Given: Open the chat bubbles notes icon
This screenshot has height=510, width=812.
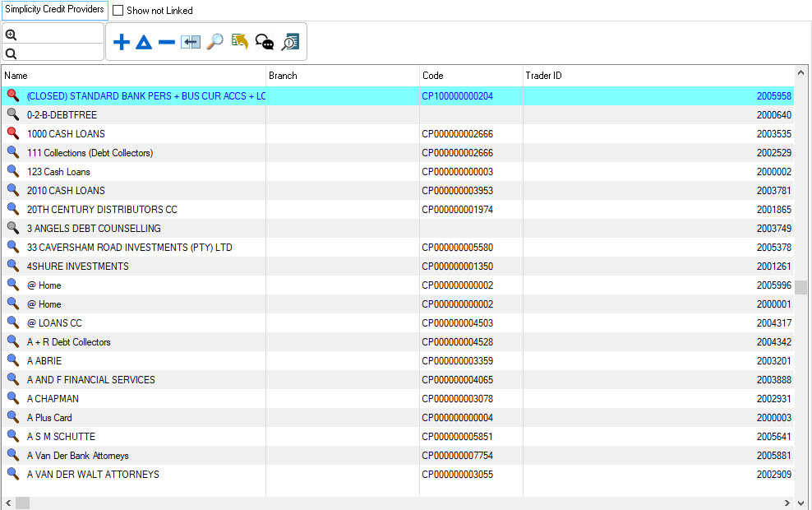Looking at the screenshot, I should pos(265,42).
